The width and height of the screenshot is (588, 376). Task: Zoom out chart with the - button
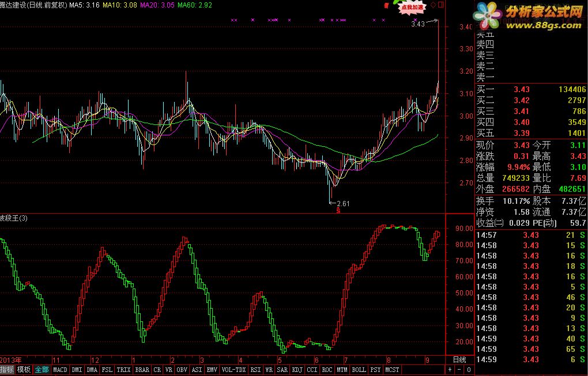pos(459,370)
